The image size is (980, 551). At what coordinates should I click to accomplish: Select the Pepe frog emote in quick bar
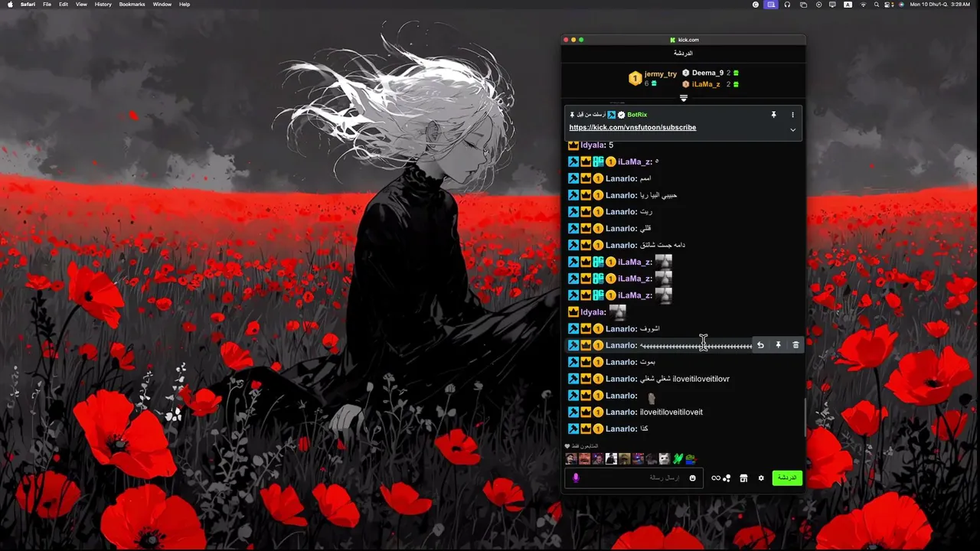pyautogui.click(x=691, y=459)
